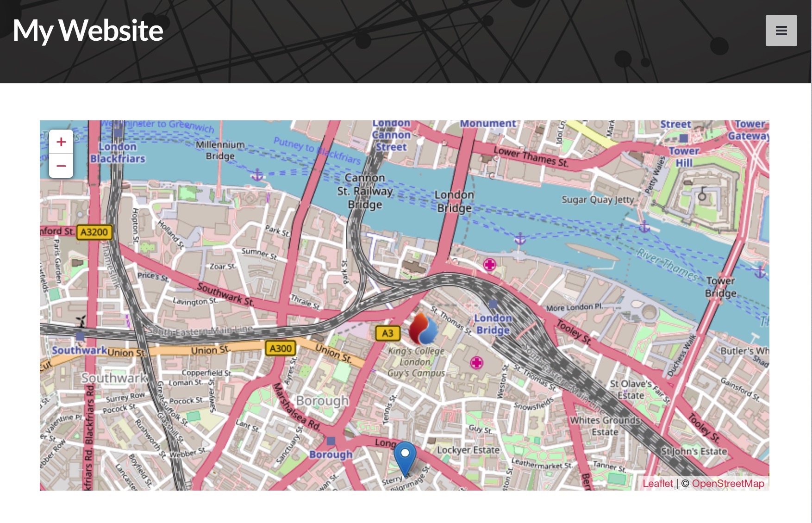Open the OpenStreetMap attribution link
Image resolution: width=812 pixels, height=523 pixels.
tap(728, 483)
